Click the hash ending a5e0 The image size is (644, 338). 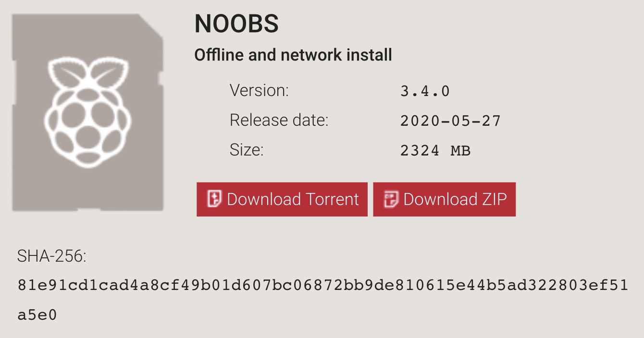point(37,315)
